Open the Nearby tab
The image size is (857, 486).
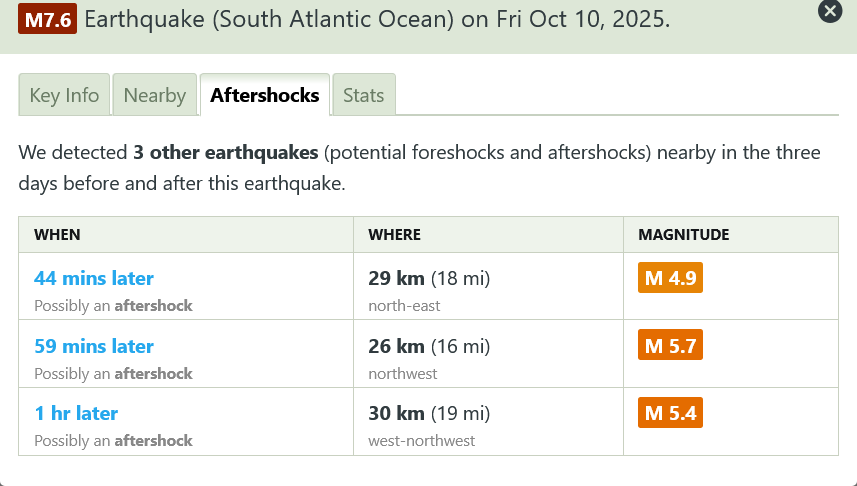[155, 95]
